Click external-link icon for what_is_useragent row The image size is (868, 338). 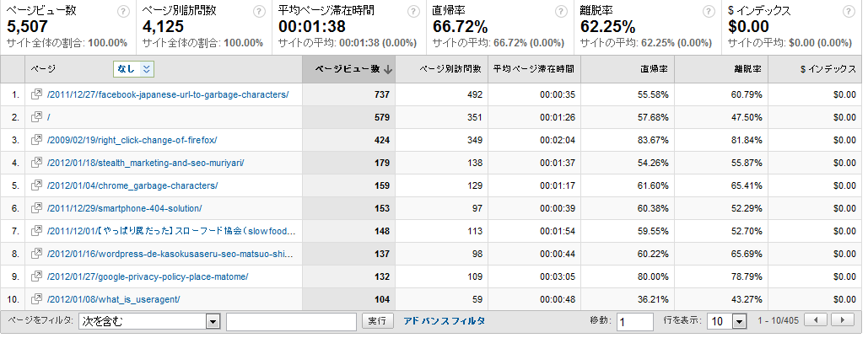[x=36, y=299]
